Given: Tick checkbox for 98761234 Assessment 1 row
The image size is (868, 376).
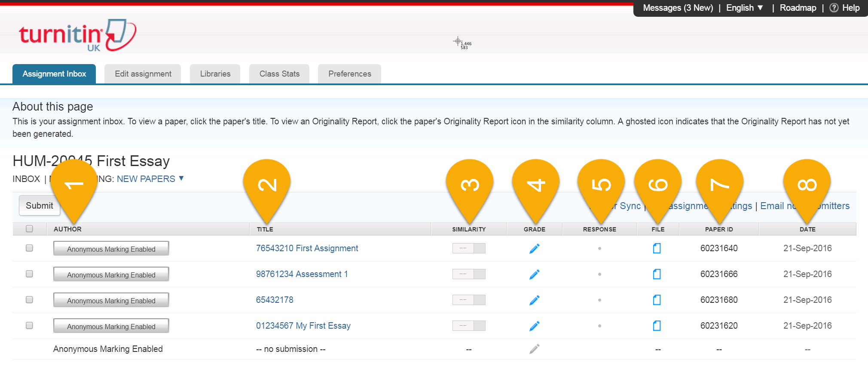Looking at the screenshot, I should (29, 274).
